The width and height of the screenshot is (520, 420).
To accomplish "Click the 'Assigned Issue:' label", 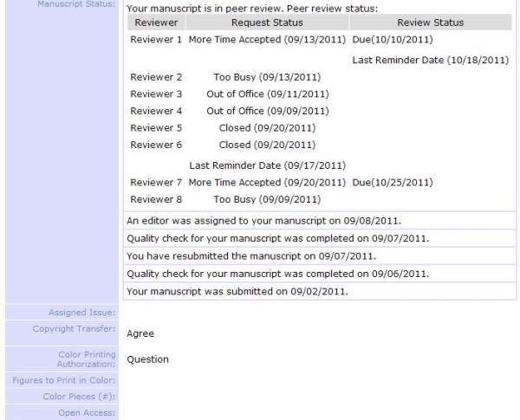I will (82, 313).
